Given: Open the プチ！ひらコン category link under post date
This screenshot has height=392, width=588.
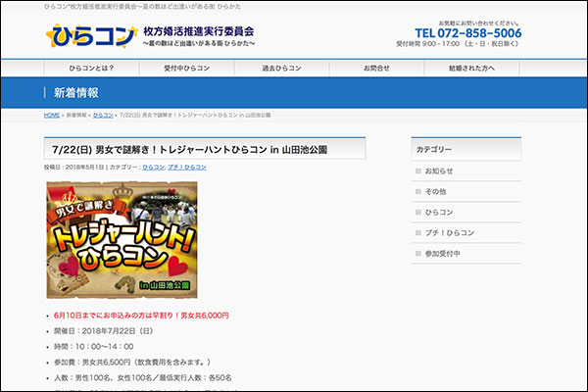Looking at the screenshot, I should (x=186, y=168).
